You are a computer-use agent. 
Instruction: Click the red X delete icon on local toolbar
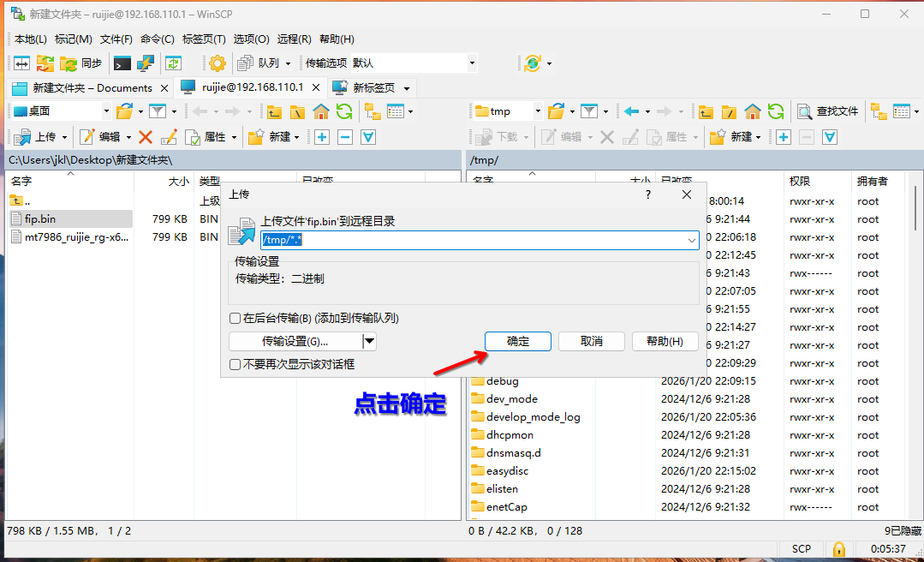(145, 136)
